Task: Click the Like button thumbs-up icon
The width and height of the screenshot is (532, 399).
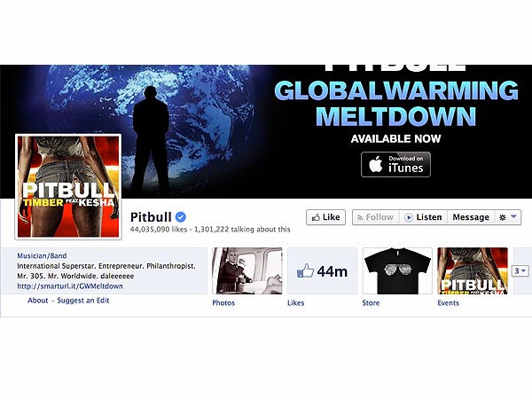Action: (x=316, y=217)
